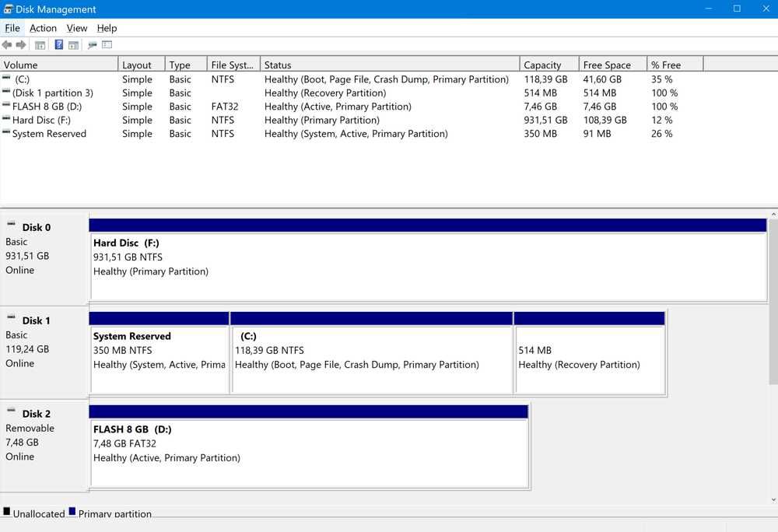Click the graphical pane vertical scrollbar thumb

coord(773,302)
